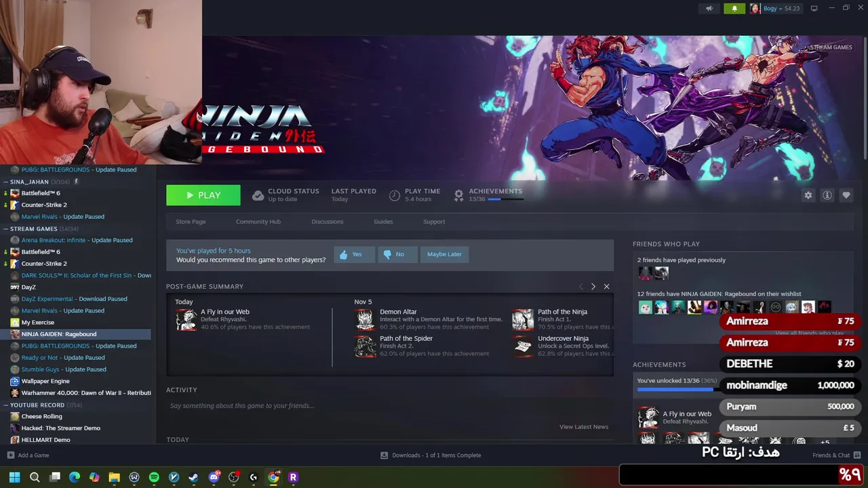Click the STREAM GAMES tag on the banner
Image resolution: width=868 pixels, height=488 pixels.
(x=831, y=47)
